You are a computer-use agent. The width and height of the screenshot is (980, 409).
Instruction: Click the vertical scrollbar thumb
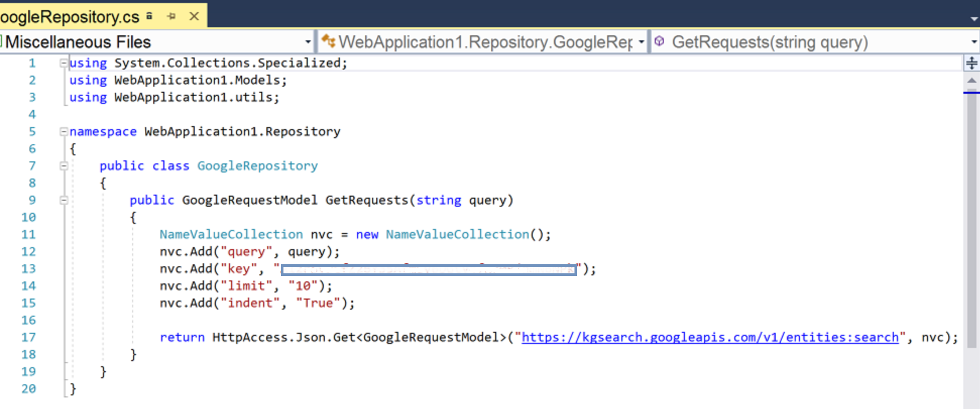pos(971,217)
